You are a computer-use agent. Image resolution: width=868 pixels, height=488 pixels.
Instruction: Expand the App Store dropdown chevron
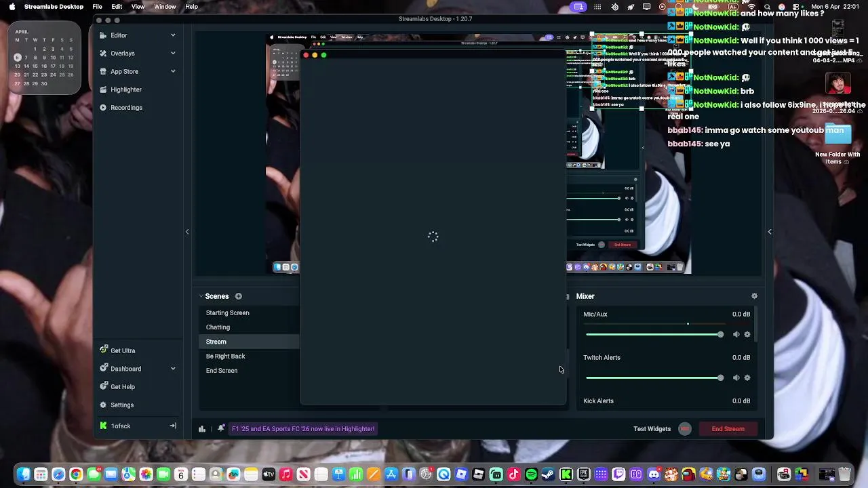(x=173, y=71)
